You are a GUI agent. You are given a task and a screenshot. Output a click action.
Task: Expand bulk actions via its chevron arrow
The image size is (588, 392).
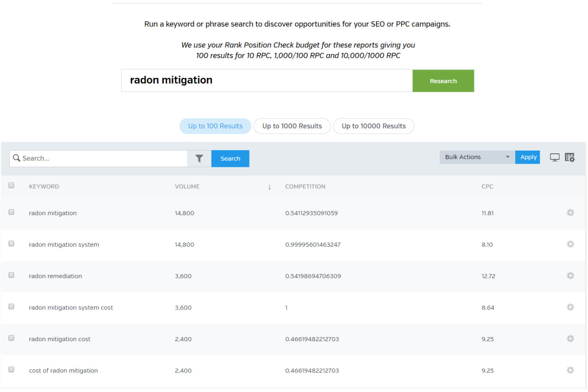507,157
